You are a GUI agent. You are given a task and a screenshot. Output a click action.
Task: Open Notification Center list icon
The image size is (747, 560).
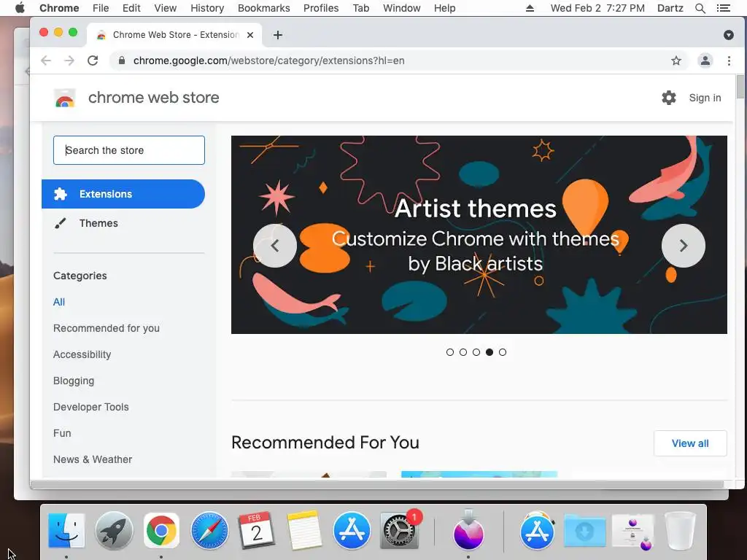(x=724, y=8)
